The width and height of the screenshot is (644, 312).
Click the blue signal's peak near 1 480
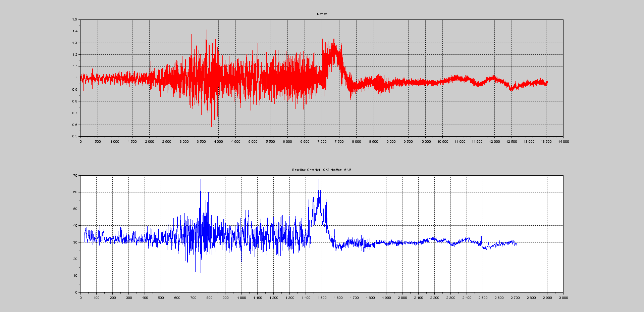click(319, 180)
